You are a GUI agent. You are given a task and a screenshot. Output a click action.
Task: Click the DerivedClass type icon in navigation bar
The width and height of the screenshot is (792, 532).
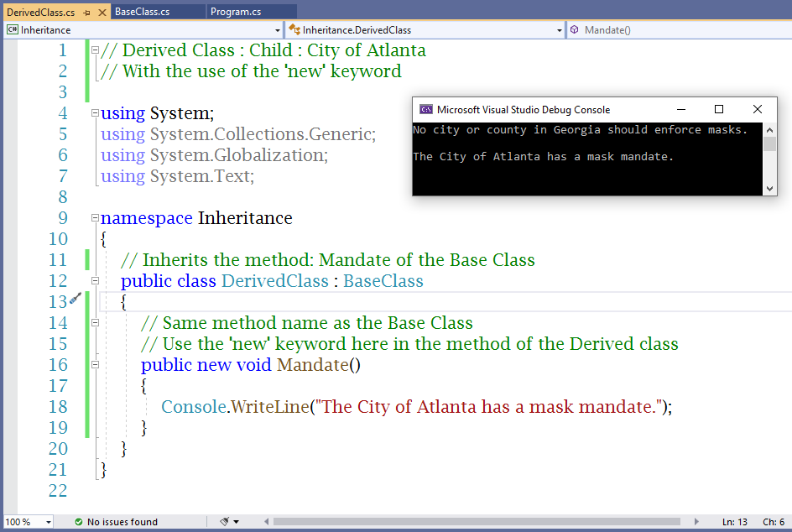[x=294, y=30]
